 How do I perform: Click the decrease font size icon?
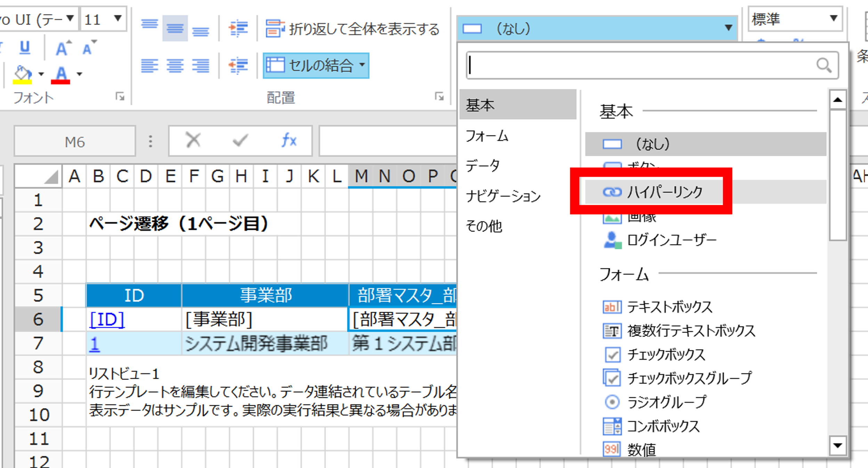[89, 48]
